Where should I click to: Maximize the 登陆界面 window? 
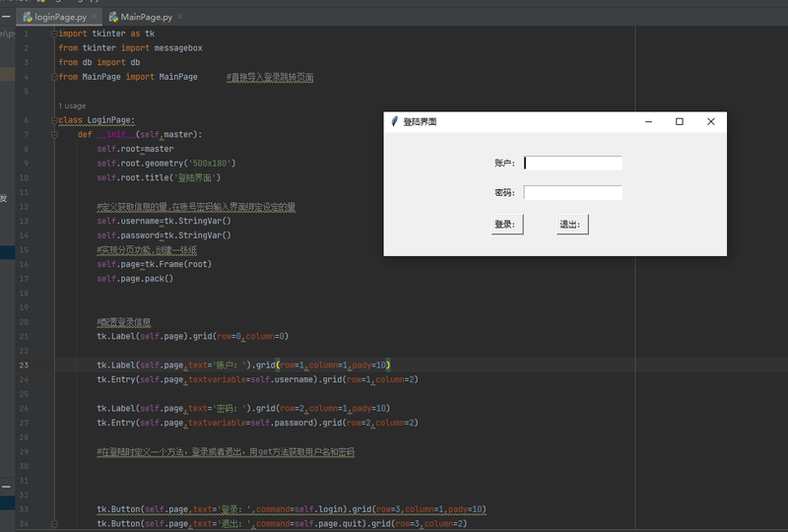(x=680, y=122)
